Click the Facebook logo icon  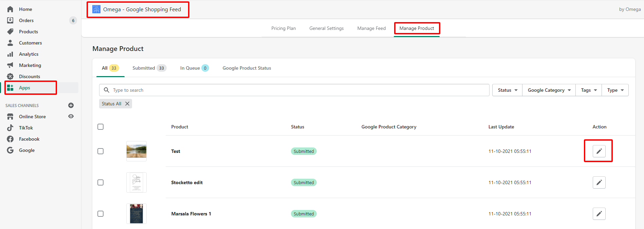pos(10,139)
